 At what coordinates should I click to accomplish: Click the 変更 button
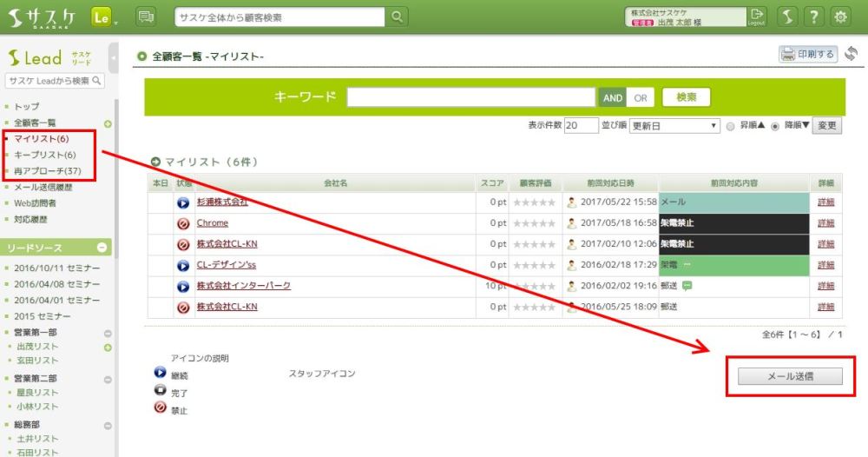pyautogui.click(x=827, y=126)
